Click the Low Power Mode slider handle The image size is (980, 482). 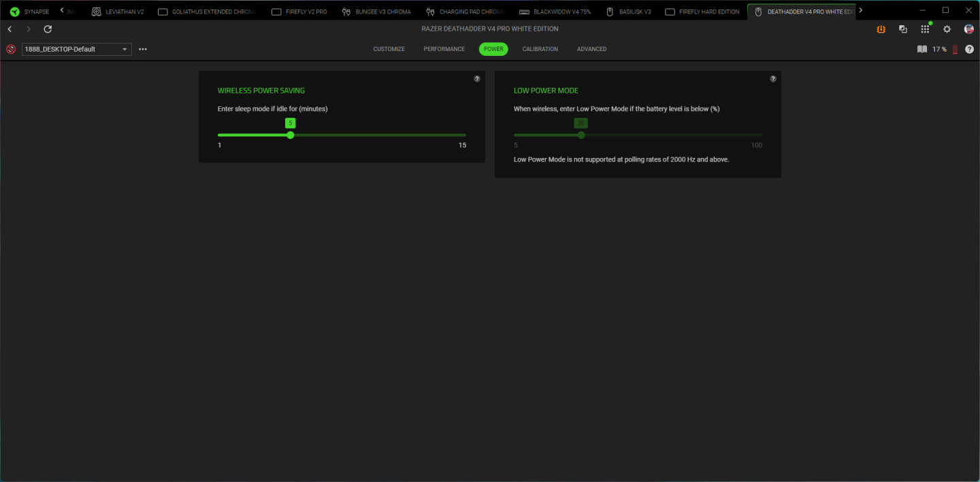[581, 135]
